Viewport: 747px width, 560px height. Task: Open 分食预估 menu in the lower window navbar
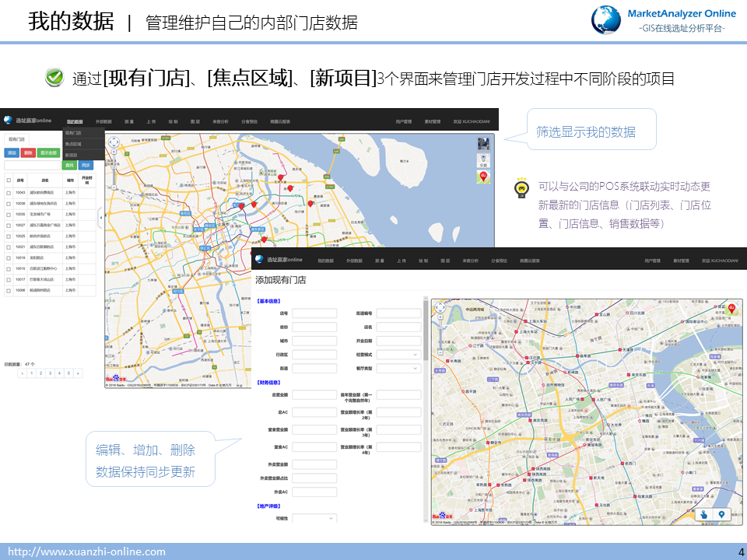500,261
